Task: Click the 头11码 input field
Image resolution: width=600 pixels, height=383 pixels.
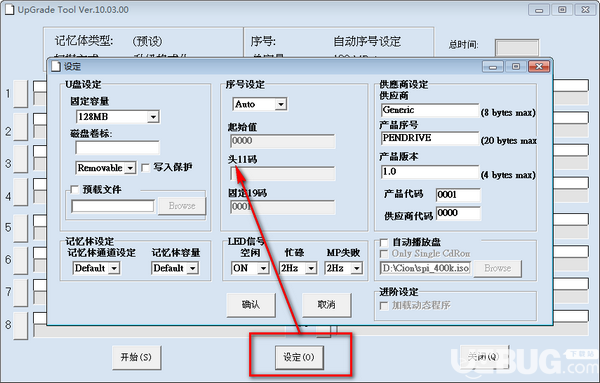Action: (283, 174)
